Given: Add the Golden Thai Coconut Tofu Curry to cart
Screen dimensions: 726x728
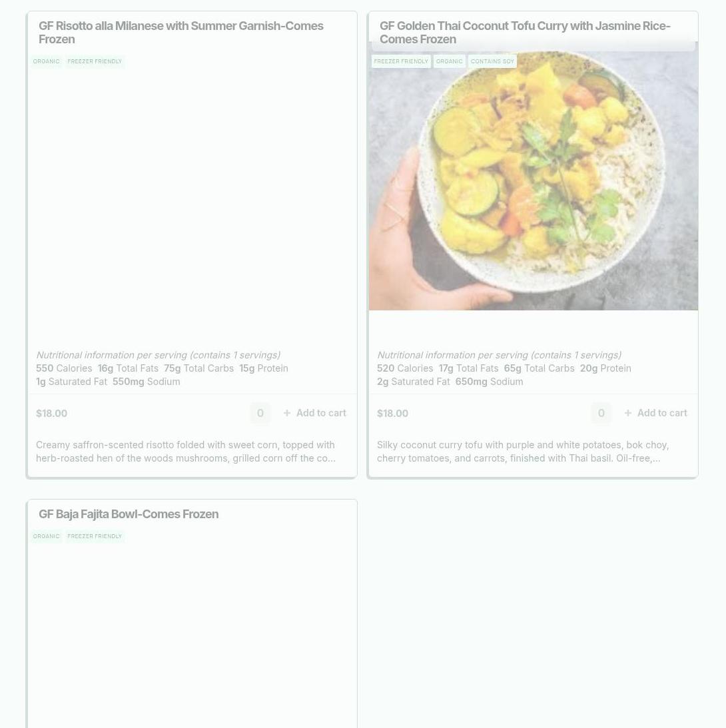Looking at the screenshot, I should coord(655,413).
